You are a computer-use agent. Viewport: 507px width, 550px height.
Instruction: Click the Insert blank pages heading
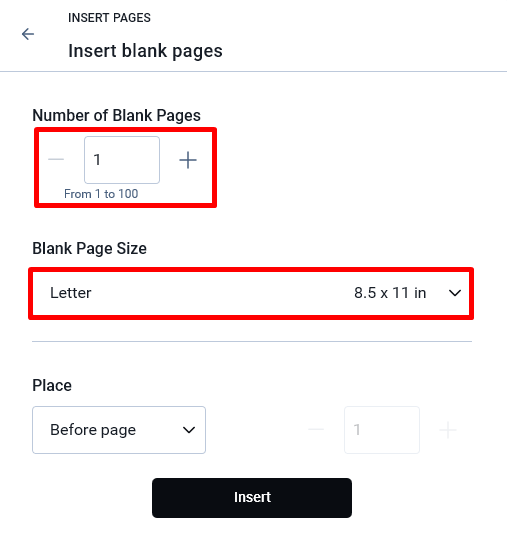click(x=145, y=51)
